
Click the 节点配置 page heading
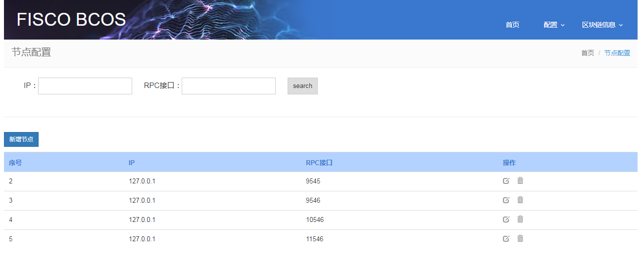[x=31, y=52]
